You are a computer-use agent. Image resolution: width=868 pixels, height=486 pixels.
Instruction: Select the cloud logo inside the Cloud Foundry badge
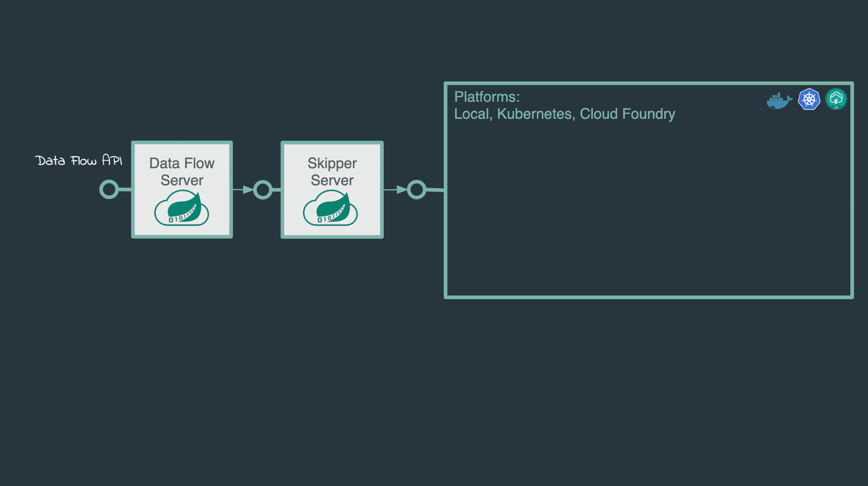[x=837, y=98]
